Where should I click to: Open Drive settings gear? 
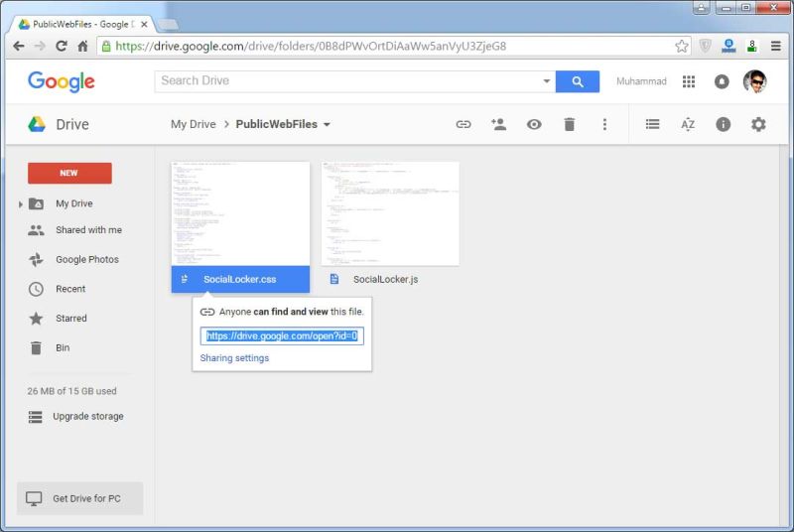click(758, 124)
